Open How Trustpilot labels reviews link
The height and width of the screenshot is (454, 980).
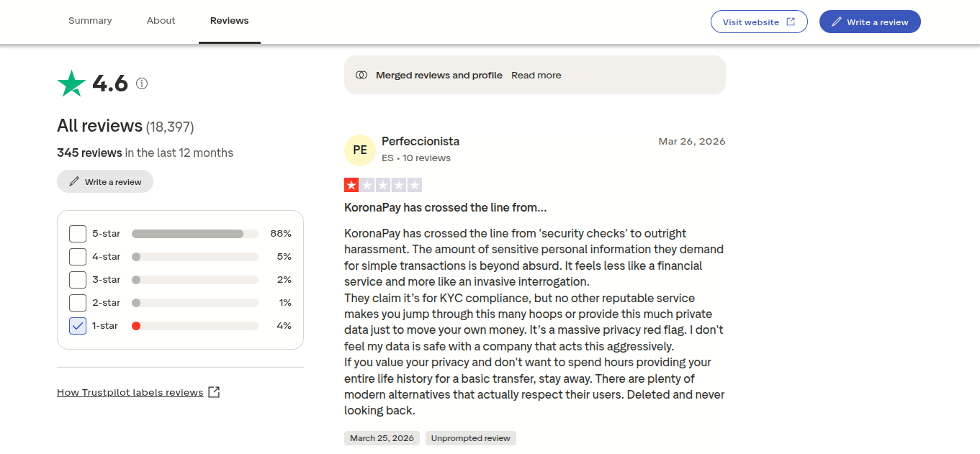[130, 392]
